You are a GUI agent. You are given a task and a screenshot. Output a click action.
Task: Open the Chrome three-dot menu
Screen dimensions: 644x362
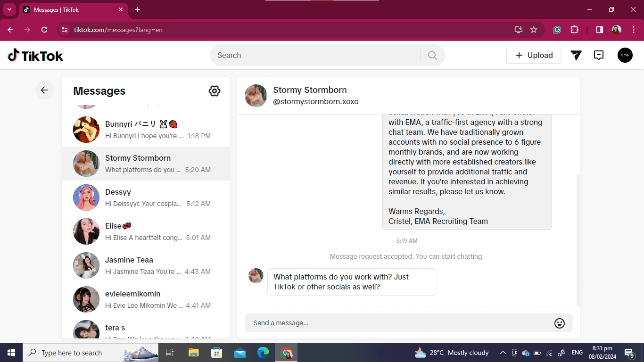point(634,30)
